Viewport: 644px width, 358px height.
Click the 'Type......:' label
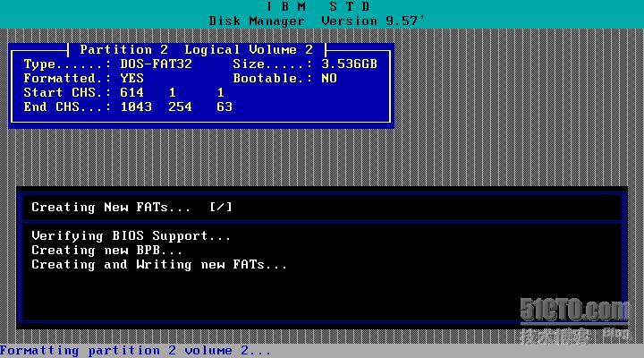tap(67, 64)
